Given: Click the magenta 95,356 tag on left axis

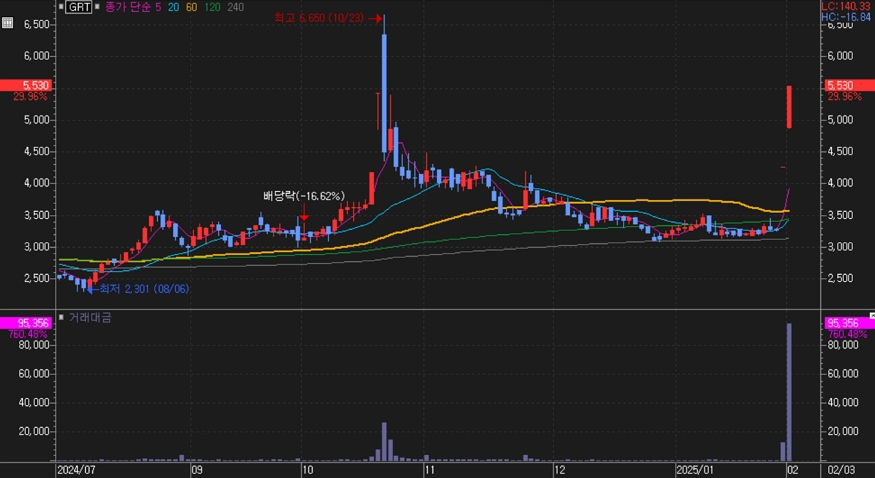Looking at the screenshot, I should (26, 323).
